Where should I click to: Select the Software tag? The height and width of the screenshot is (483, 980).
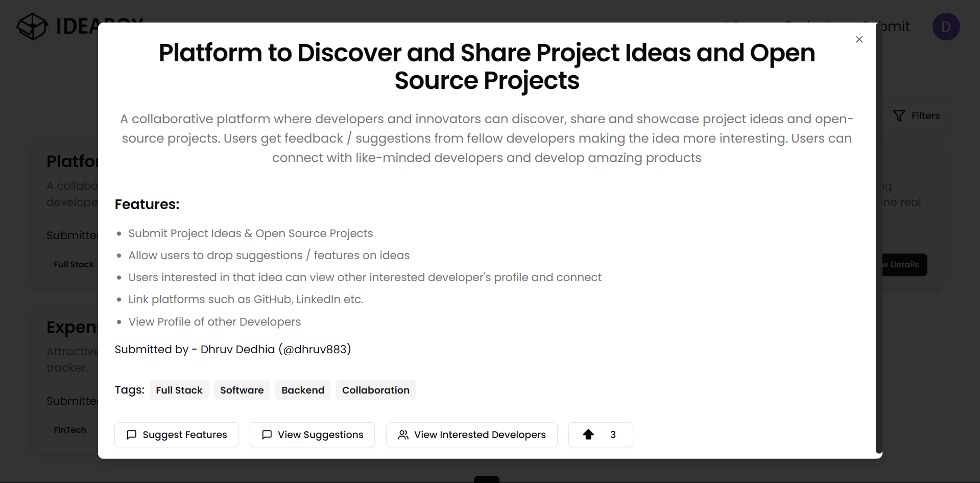242,390
